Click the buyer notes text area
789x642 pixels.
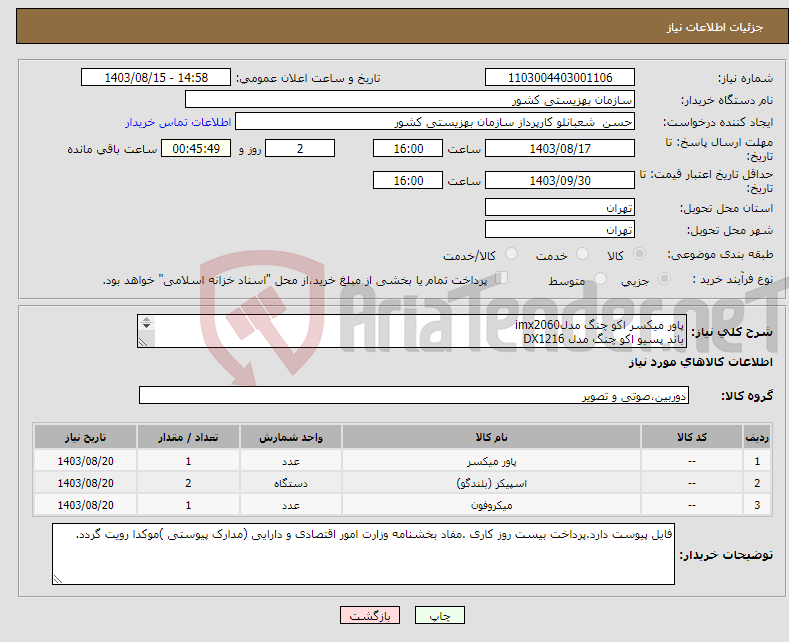pyautogui.click(x=363, y=554)
